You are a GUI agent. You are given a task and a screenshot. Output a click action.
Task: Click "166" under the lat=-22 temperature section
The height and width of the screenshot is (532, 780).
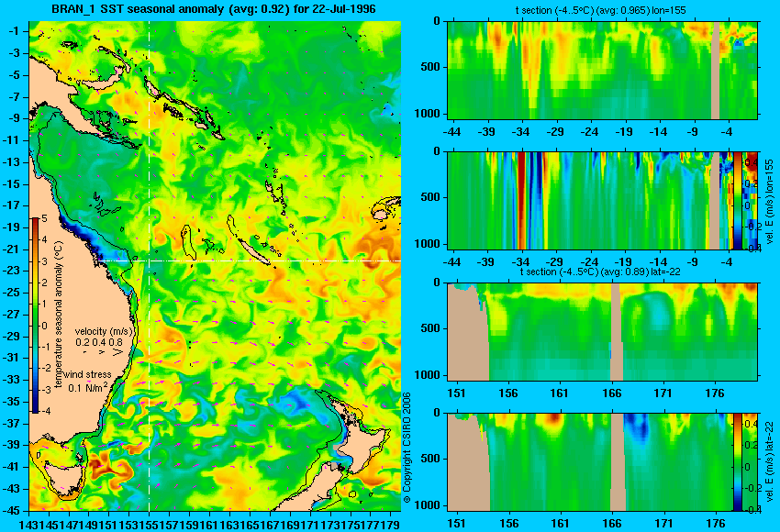coord(612,393)
